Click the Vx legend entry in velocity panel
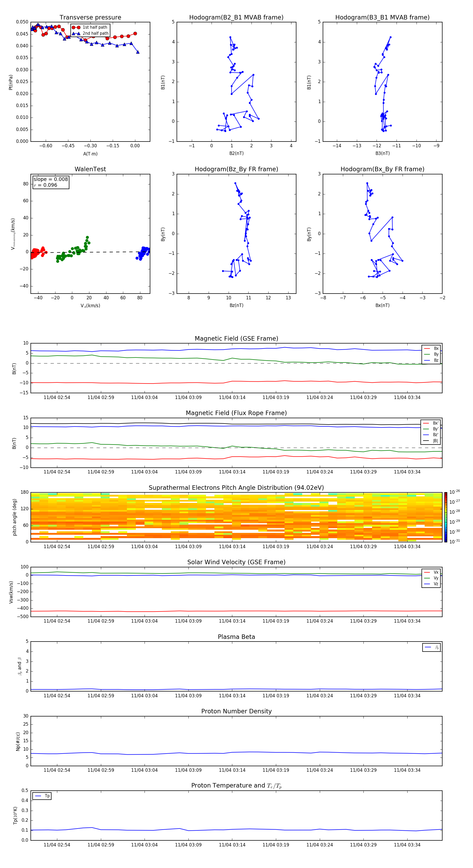Screen dimensions: 473x868 [x=431, y=573]
